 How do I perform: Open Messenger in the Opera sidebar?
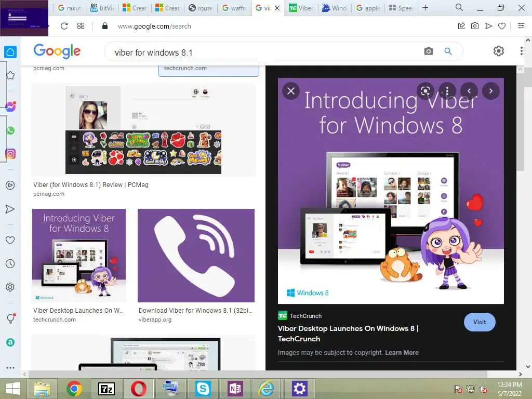tap(10, 107)
